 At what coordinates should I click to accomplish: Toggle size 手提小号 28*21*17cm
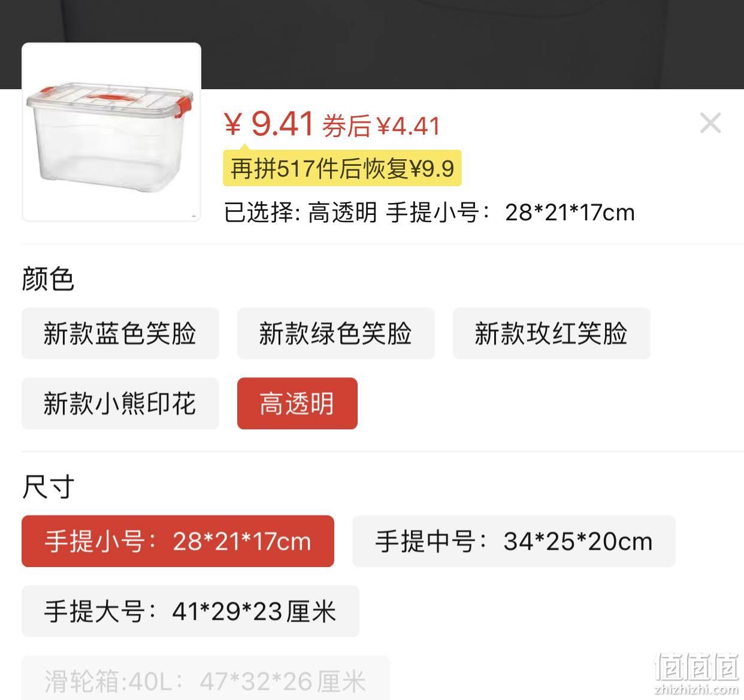coord(178,541)
